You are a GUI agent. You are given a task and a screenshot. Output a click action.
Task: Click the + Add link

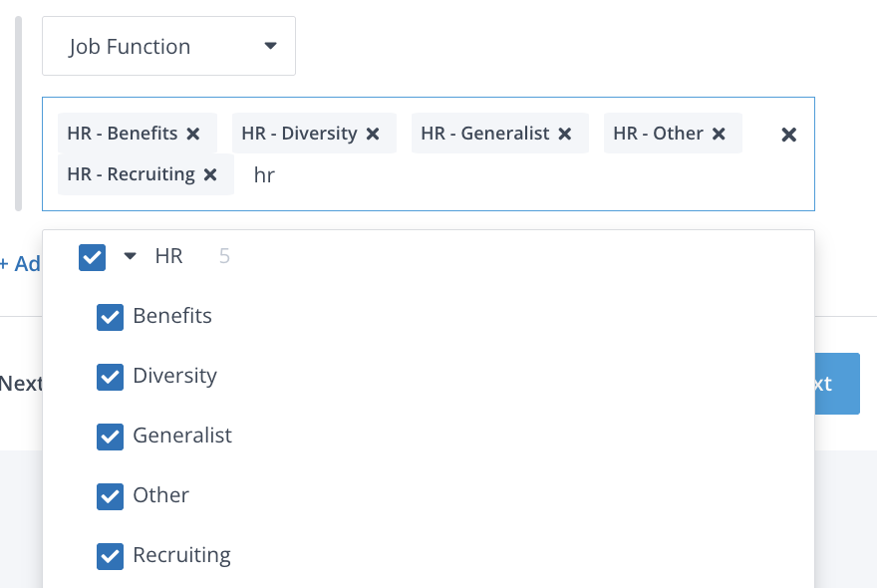(20, 264)
